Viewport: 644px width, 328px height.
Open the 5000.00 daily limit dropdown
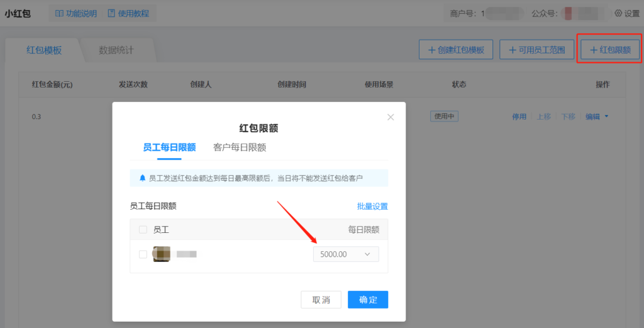[x=346, y=254]
